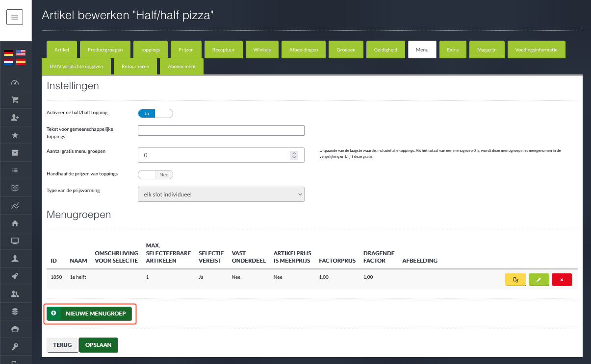Viewport: 591px width, 364px height.
Task: Delete menu group 1e helft (red X)
Action: [x=562, y=280]
